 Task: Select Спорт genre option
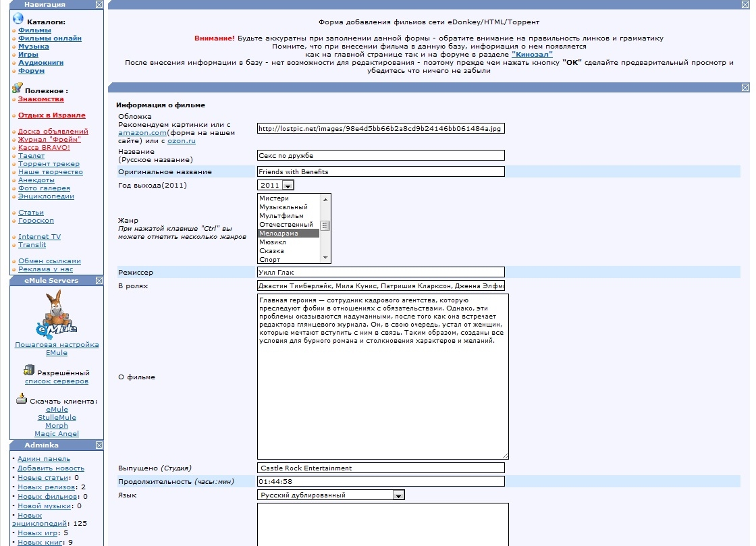pyautogui.click(x=288, y=259)
